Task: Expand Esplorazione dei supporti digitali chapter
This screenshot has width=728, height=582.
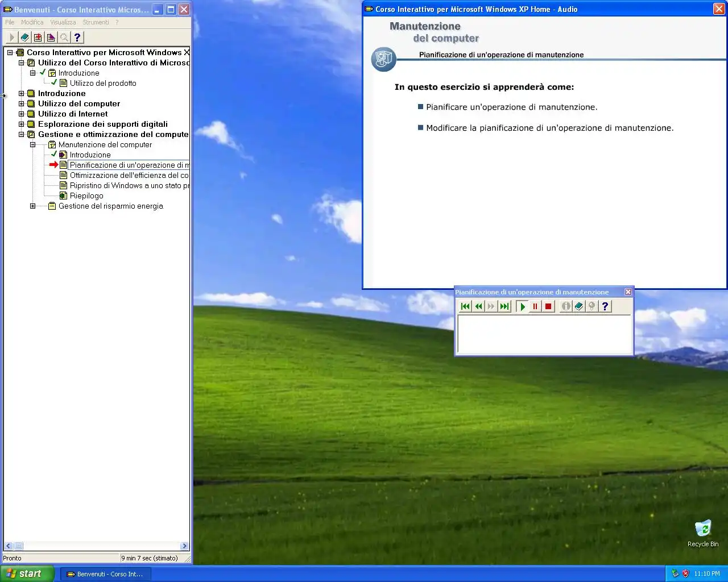Action: (x=21, y=124)
